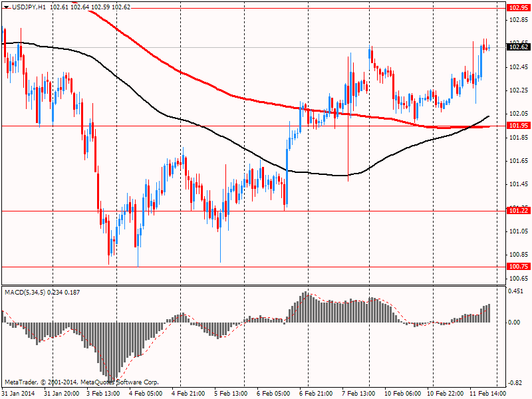The height and width of the screenshot is (399, 532).
Task: Click the 11 Feb 14:00 time label
Action: click(x=487, y=393)
